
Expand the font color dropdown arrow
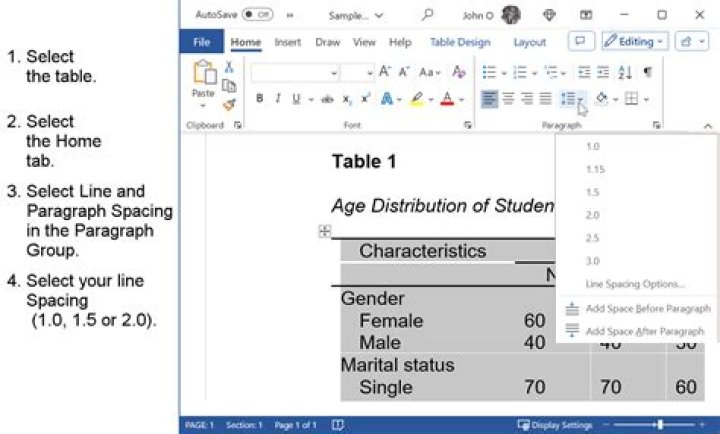pyautogui.click(x=461, y=99)
